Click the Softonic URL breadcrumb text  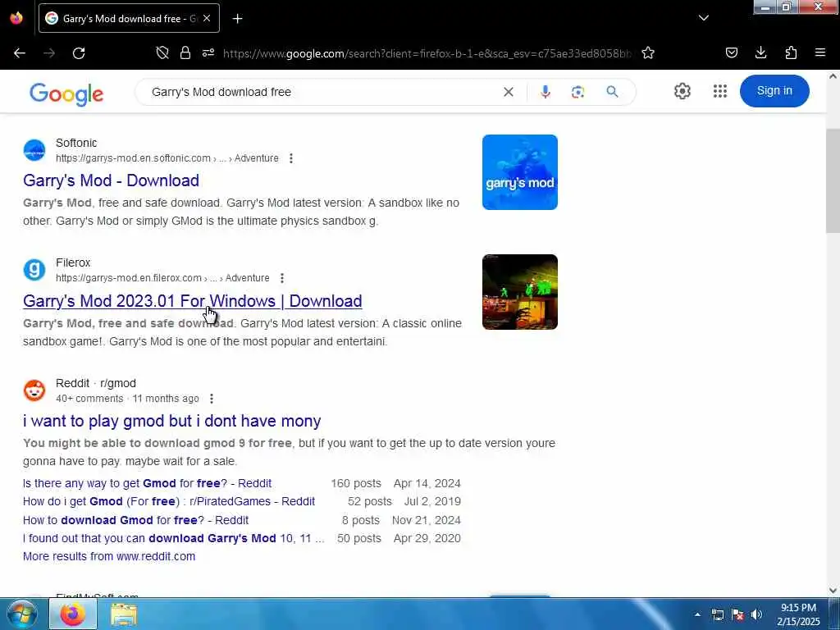tap(167, 158)
